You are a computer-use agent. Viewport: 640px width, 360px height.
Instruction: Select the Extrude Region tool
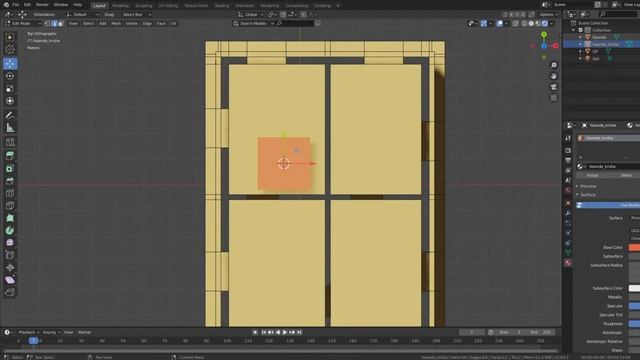pos(10,156)
